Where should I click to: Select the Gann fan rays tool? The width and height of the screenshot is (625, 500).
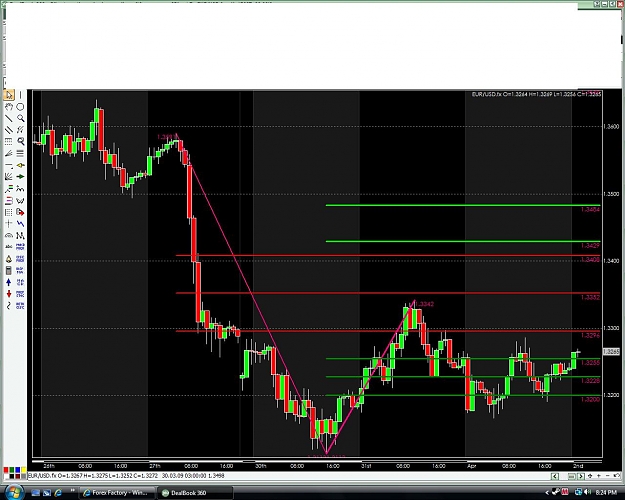pos(9,177)
